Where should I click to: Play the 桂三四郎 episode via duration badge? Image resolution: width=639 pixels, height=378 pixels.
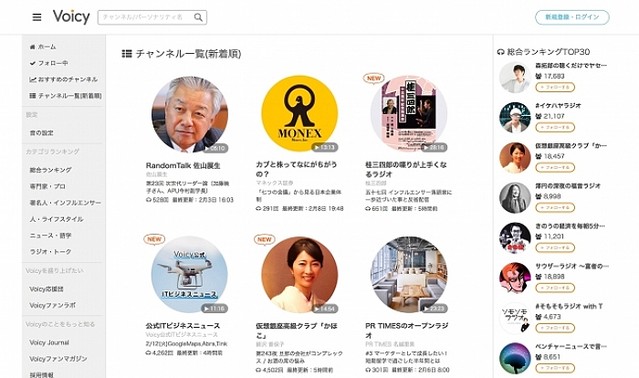pos(434,147)
